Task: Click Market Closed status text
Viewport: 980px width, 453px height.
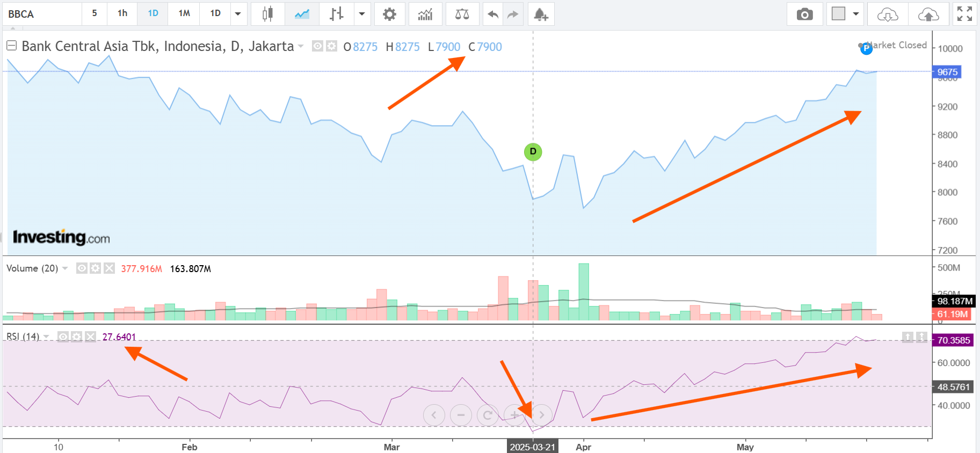Action: 897,45
